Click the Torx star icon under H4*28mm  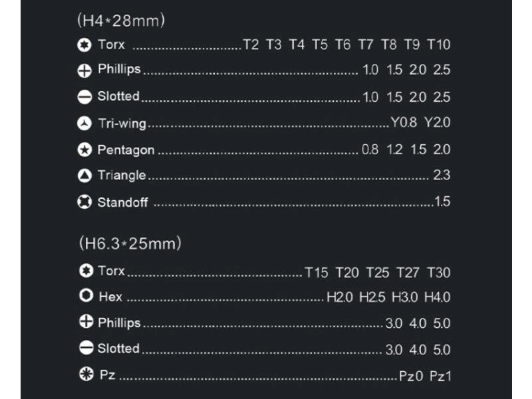tap(84, 45)
